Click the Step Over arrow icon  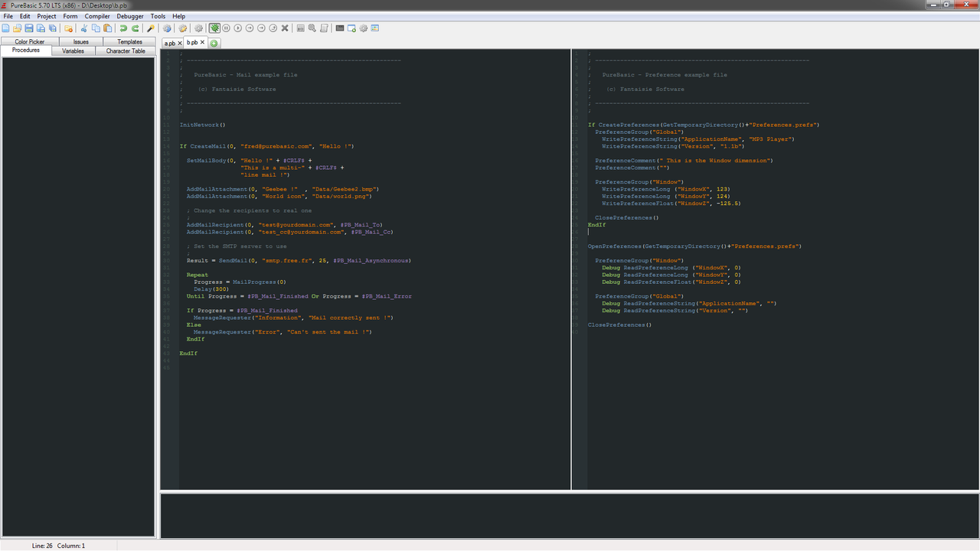click(261, 28)
